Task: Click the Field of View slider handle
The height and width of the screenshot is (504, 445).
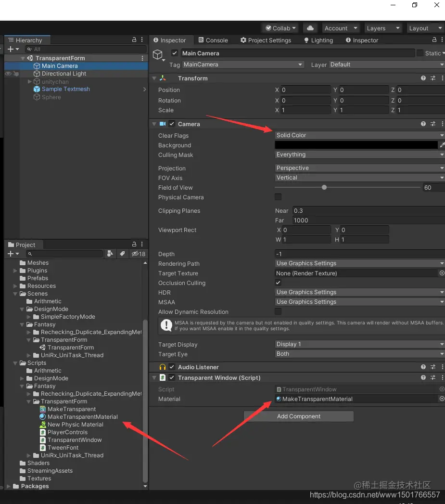Action: coord(324,187)
